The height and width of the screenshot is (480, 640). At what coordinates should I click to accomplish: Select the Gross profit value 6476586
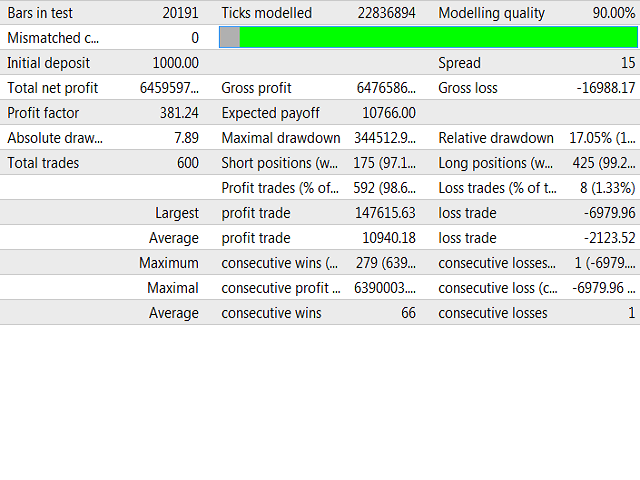click(x=386, y=88)
